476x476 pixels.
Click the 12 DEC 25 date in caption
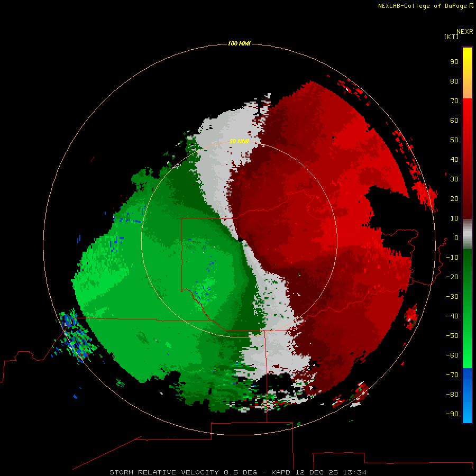317,472
